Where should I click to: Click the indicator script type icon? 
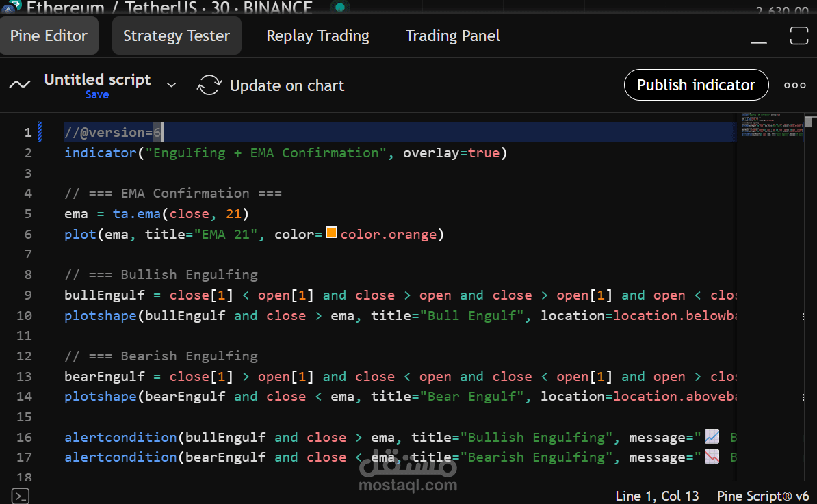[20, 84]
